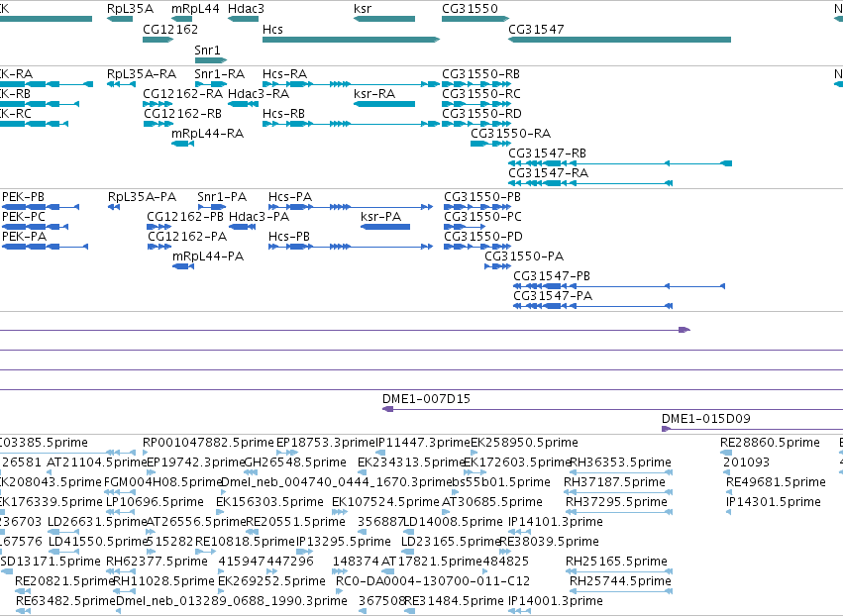Click the RpL35A gene label
Viewport: 843px width, 616px height.
click(x=130, y=9)
